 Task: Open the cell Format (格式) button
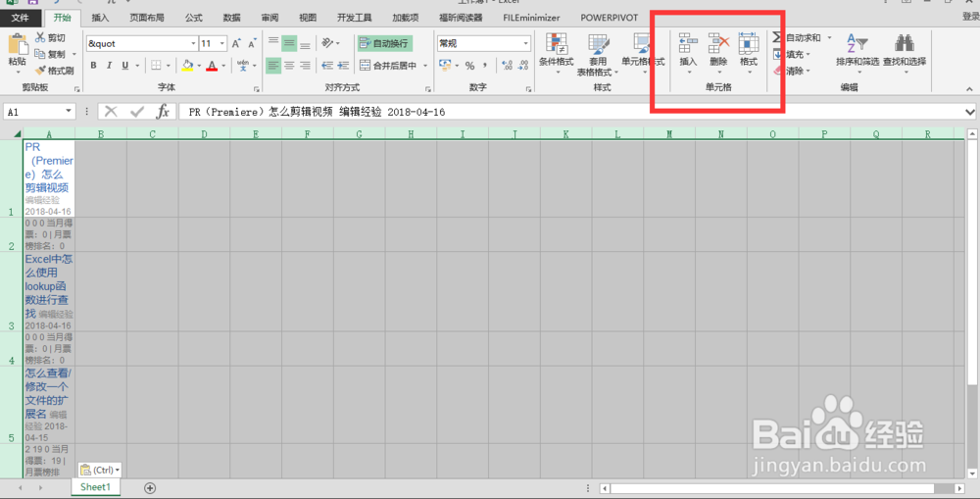[749, 53]
